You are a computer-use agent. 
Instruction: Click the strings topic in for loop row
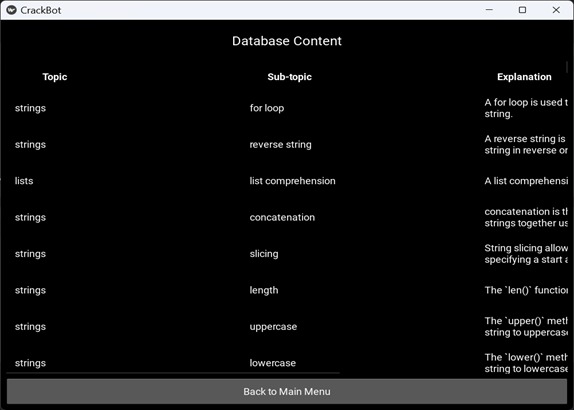click(x=30, y=108)
